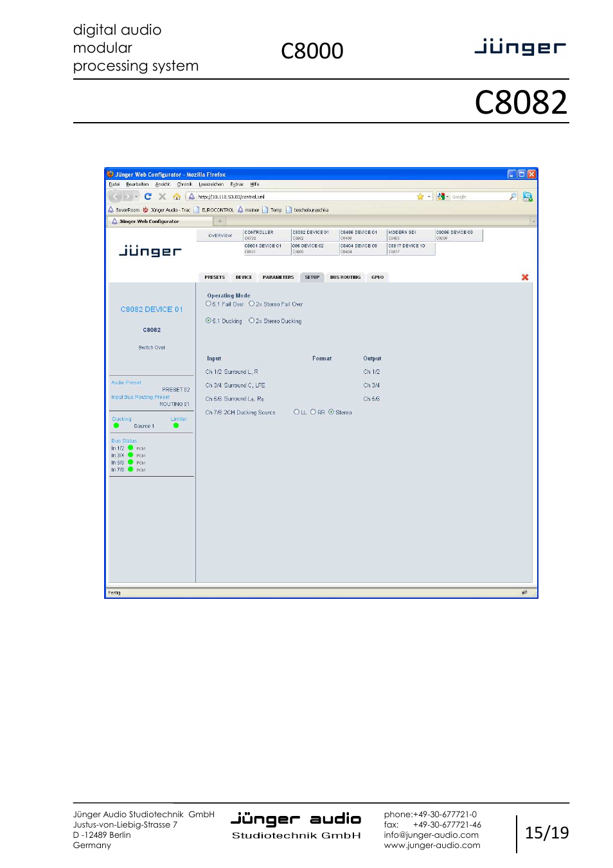
Task: Open the Lesezeichen menu
Action: [x=211, y=184]
